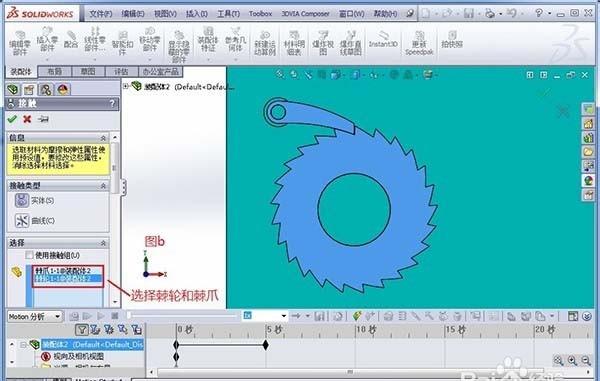Select the highlighted second selection list entry
The height and width of the screenshot is (381, 600).
click(x=68, y=278)
